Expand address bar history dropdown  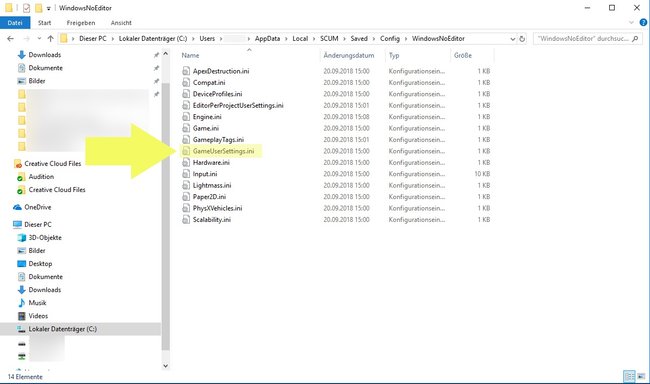point(513,39)
